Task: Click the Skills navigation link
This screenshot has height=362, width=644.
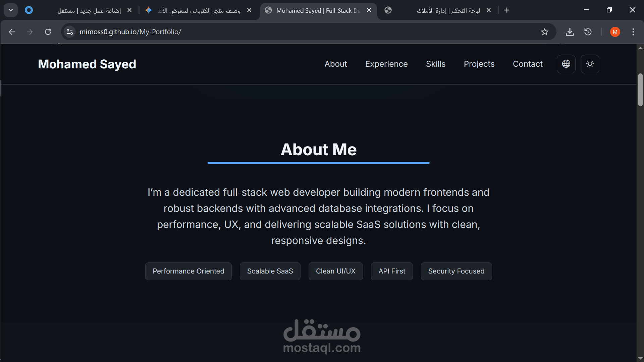Action: coord(436,64)
